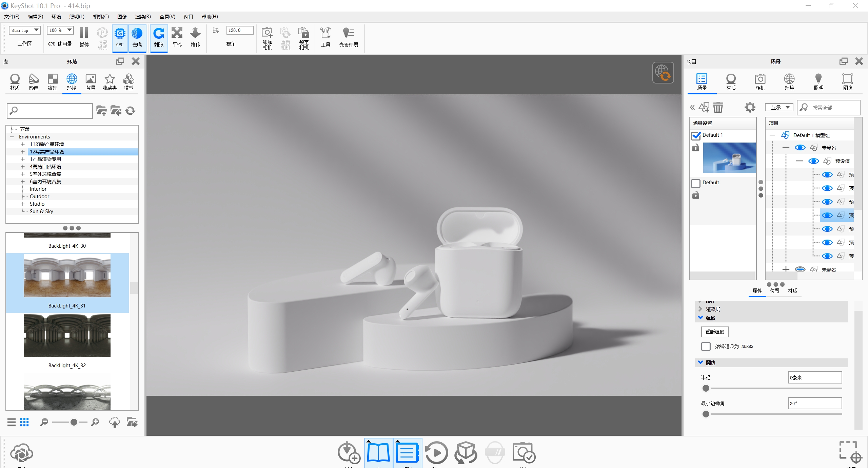Check the Default scene set checkbox
The image size is (868, 468).
click(x=696, y=183)
